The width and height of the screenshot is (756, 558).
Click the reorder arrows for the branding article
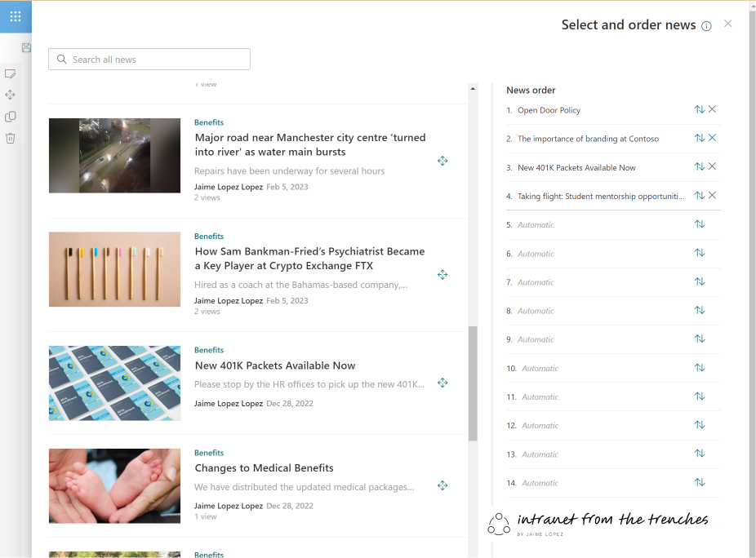pyautogui.click(x=699, y=138)
